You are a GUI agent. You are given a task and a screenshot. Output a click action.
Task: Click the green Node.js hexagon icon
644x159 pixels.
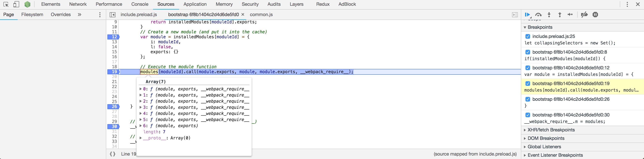point(27,4)
